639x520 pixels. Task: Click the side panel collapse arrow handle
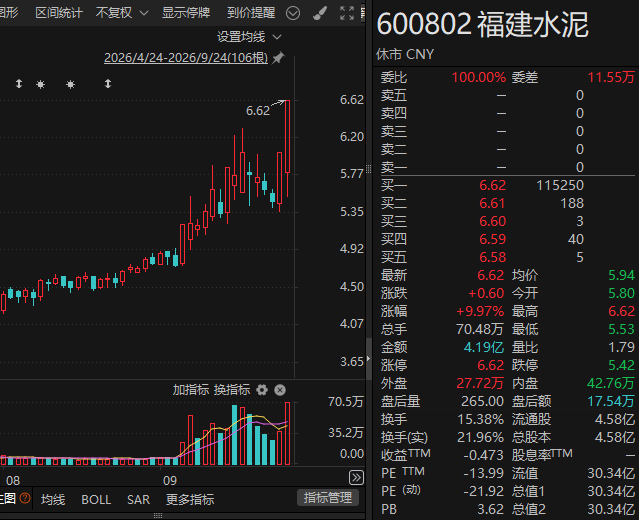pos(368,359)
